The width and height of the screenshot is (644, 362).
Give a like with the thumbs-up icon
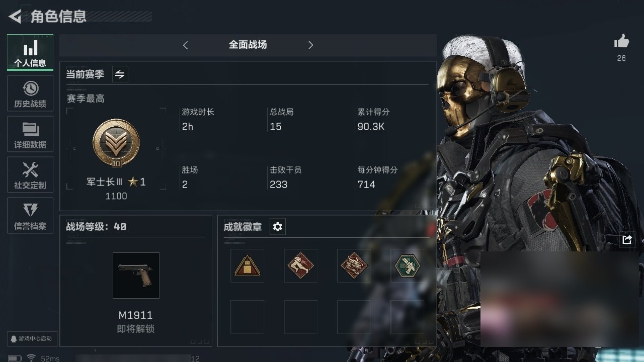point(622,42)
